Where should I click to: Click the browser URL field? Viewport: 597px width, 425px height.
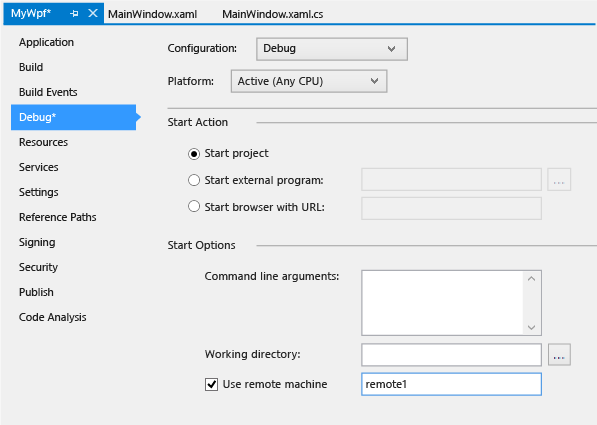point(451,208)
